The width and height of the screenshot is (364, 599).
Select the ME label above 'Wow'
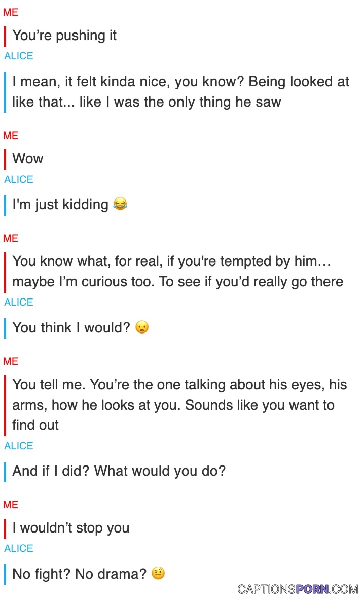tap(11, 136)
